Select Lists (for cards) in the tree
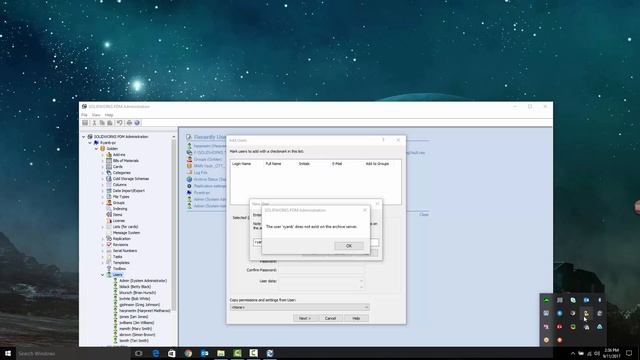Screen dimensions: 640x360 click(125, 227)
